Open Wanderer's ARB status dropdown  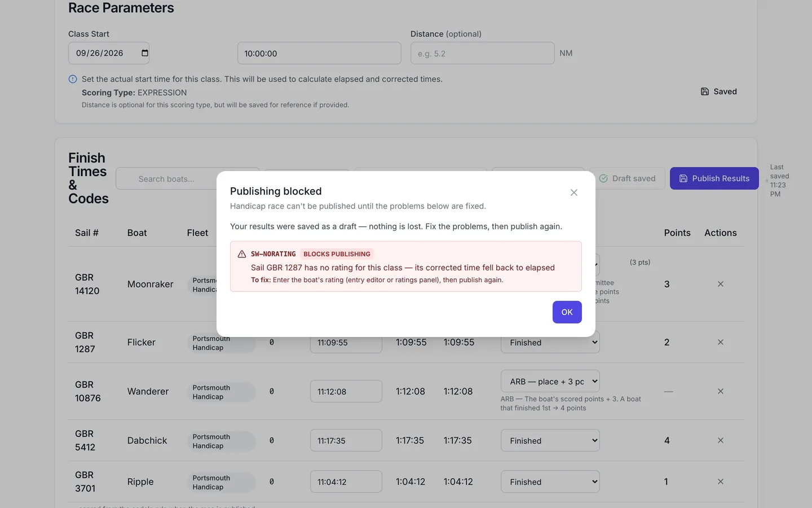(x=550, y=381)
